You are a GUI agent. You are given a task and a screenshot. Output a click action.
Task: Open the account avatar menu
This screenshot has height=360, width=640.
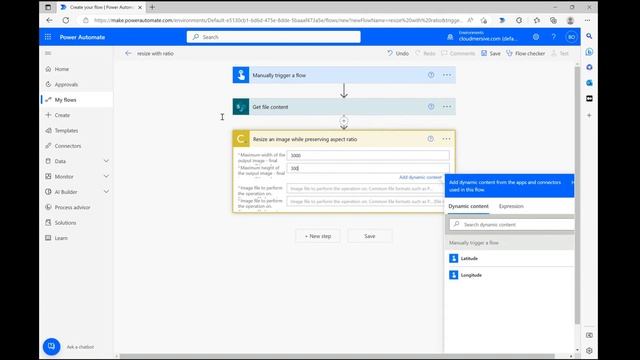click(571, 37)
